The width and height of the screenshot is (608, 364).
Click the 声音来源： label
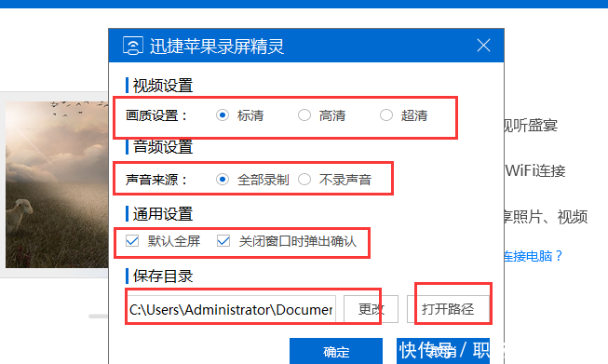point(156,180)
